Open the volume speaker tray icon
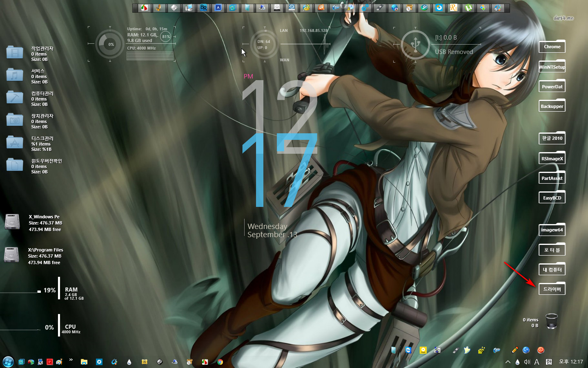 [x=527, y=362]
